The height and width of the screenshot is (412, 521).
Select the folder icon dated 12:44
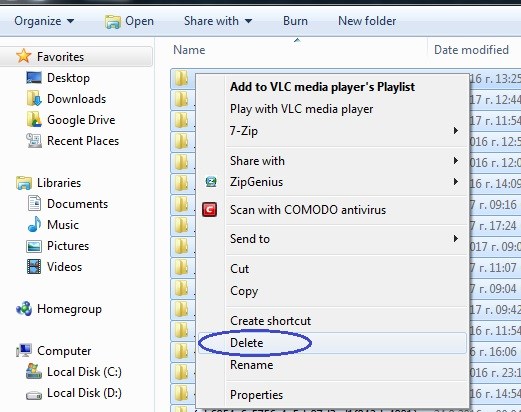182,99
